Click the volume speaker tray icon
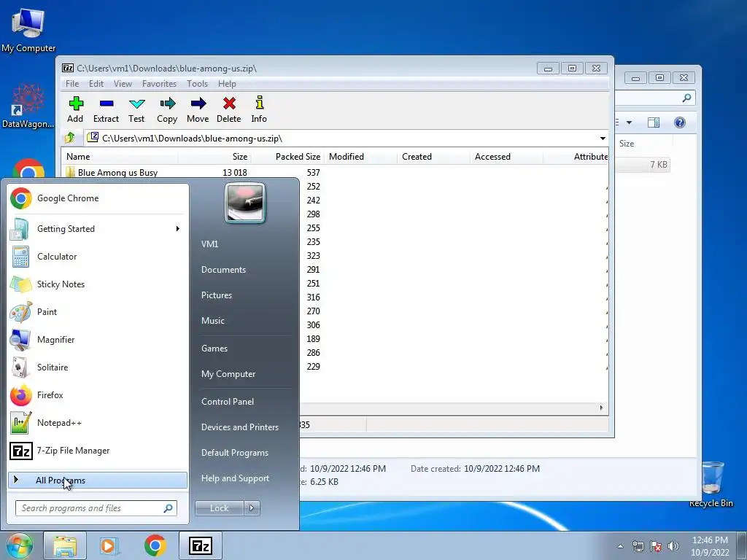747x560 pixels. pos(673,546)
